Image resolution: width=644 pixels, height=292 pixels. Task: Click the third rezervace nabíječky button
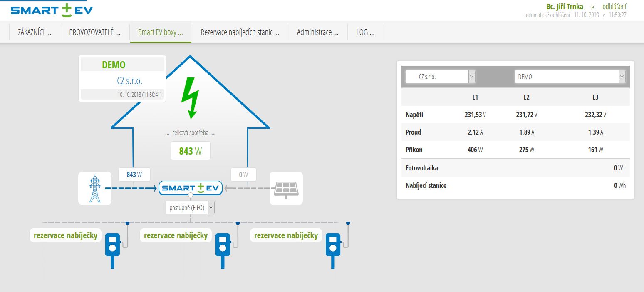pos(286,235)
